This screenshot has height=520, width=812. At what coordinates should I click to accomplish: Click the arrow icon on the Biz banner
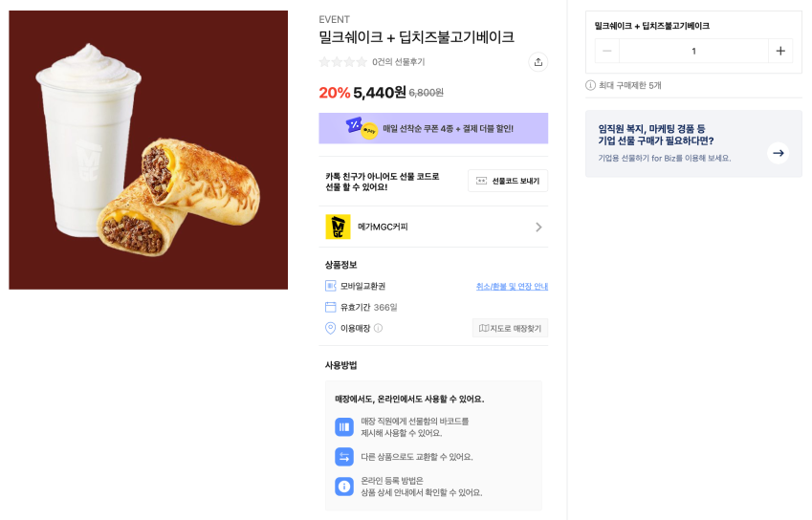tap(778, 153)
